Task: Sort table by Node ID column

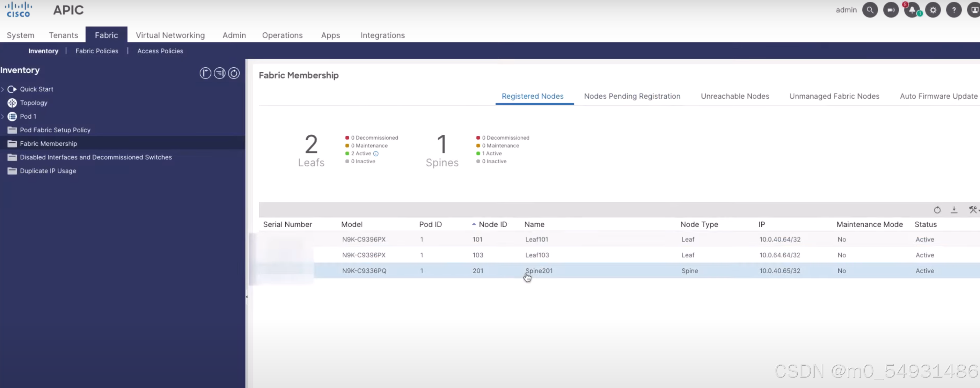Action: 492,224
